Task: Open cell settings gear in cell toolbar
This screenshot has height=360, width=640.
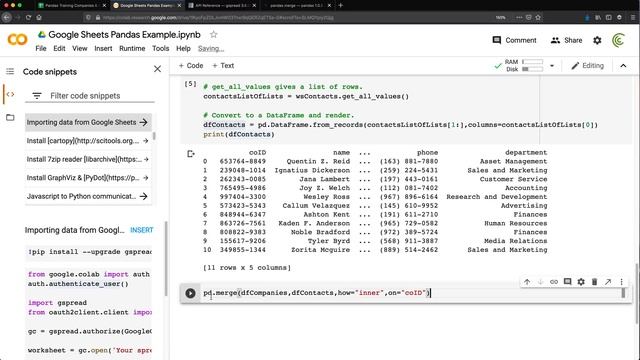Action: point(581,282)
